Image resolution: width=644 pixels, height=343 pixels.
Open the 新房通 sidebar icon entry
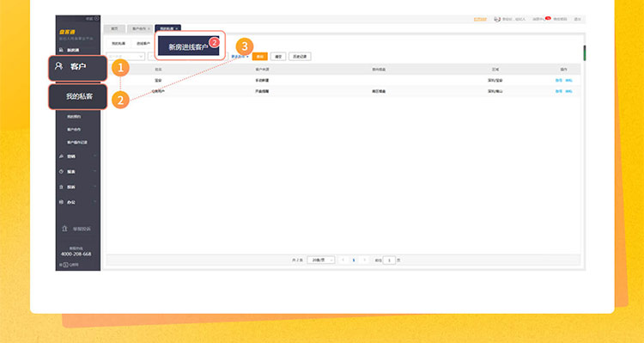point(61,50)
